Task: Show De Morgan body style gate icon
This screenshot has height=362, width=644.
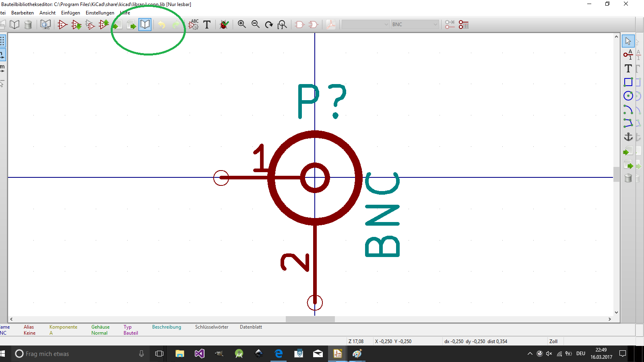Action: tap(314, 25)
